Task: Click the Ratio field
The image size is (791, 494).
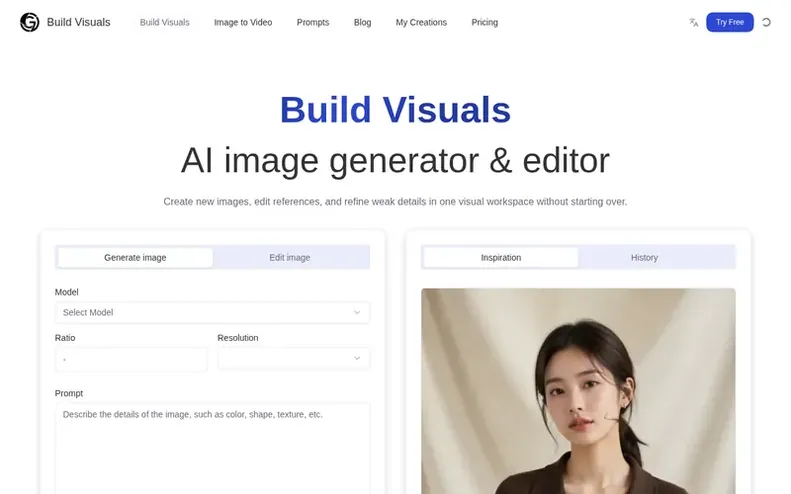Action: click(131, 359)
